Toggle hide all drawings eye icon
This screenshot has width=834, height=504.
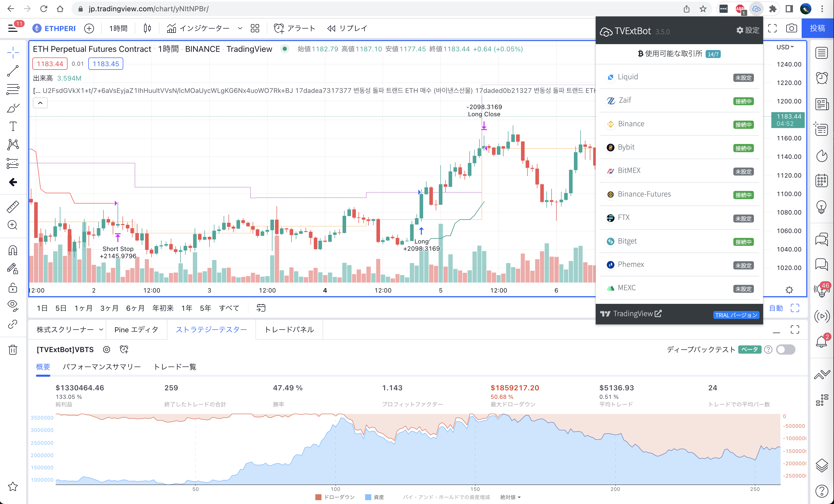click(x=13, y=306)
